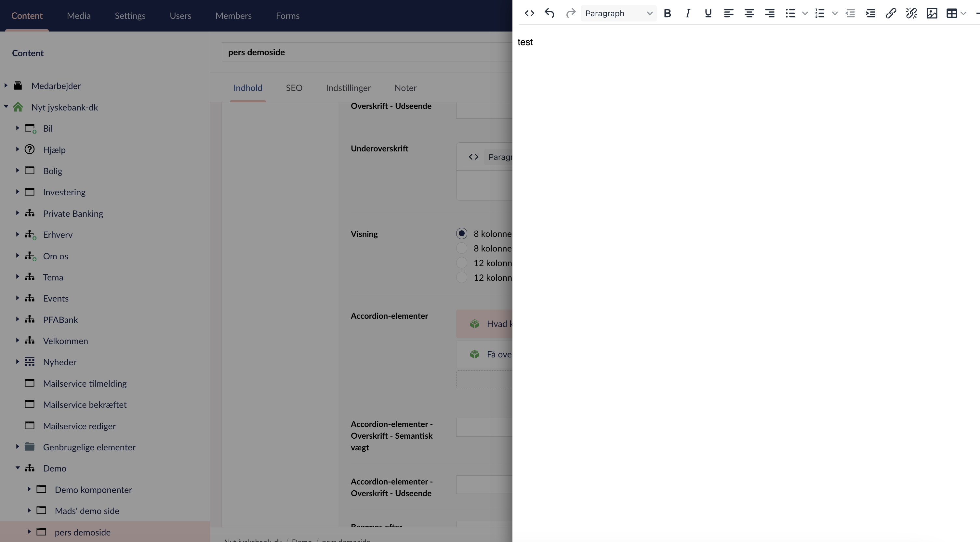Switch to Indhold tab
This screenshot has width=980, height=542.
click(248, 88)
